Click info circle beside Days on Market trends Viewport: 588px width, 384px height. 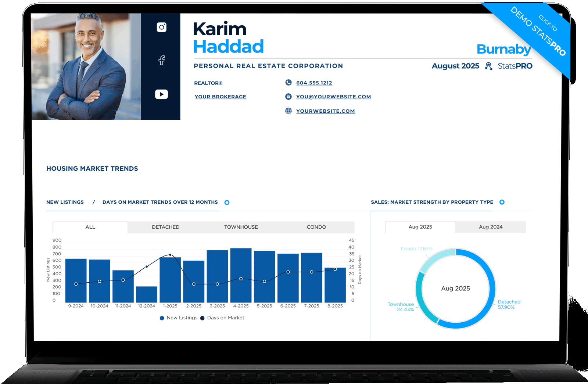tap(227, 202)
